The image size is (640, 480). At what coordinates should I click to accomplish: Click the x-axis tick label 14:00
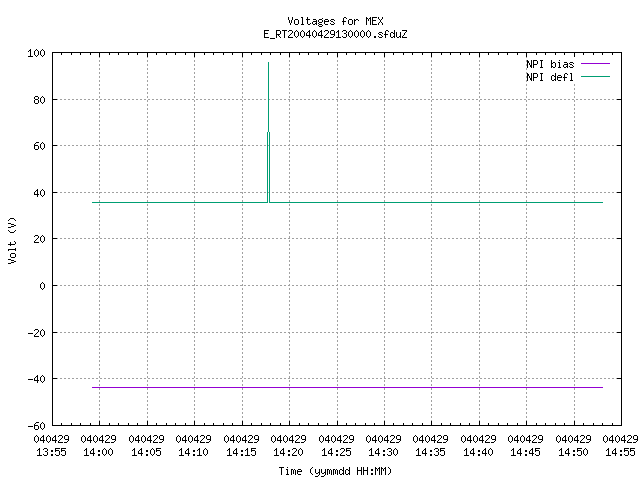pyautogui.click(x=98, y=452)
